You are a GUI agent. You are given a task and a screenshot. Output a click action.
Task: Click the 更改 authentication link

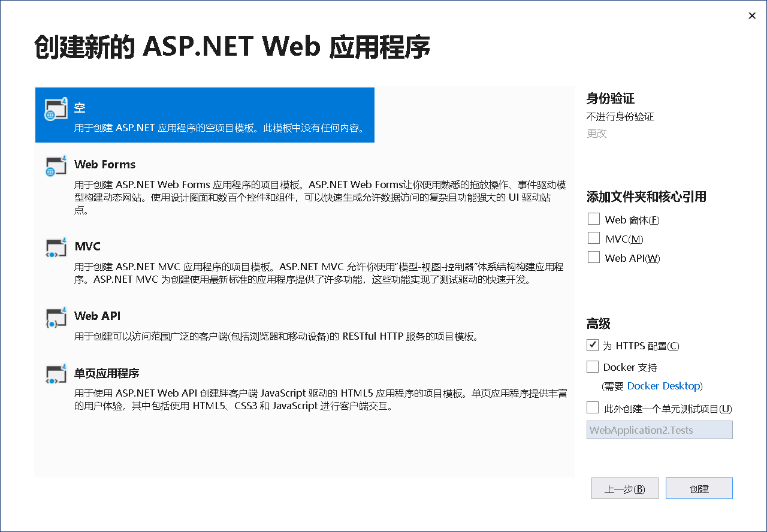[596, 133]
